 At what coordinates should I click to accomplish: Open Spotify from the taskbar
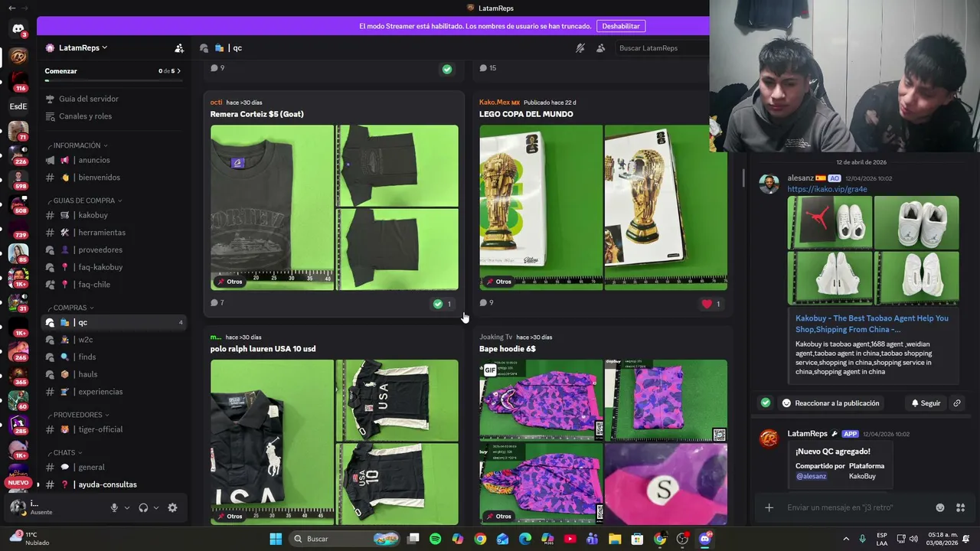point(436,539)
